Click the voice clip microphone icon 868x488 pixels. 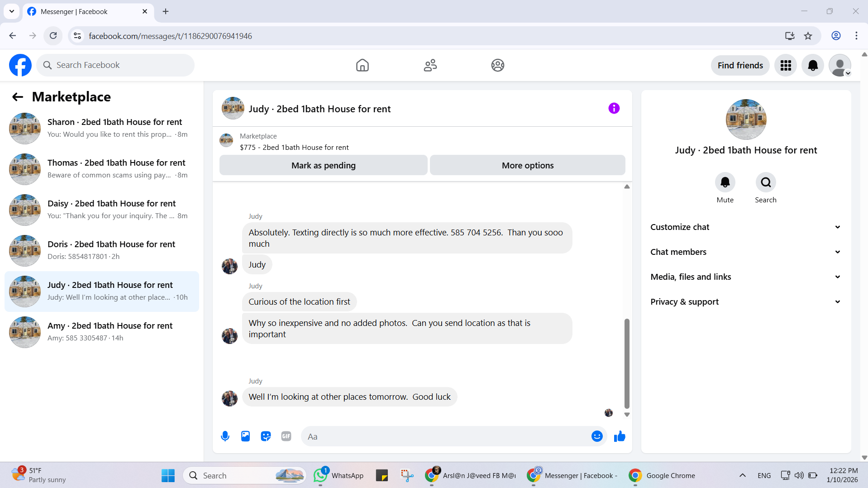(225, 436)
